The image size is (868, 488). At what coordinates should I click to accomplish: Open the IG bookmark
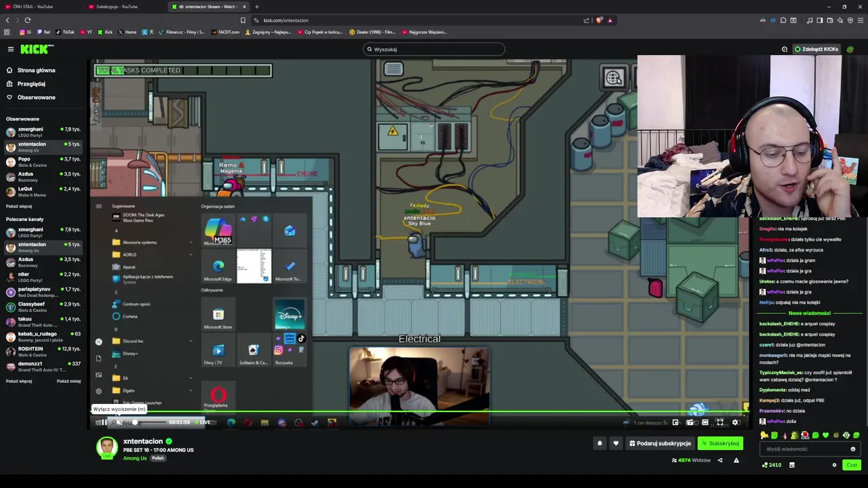tap(25, 32)
